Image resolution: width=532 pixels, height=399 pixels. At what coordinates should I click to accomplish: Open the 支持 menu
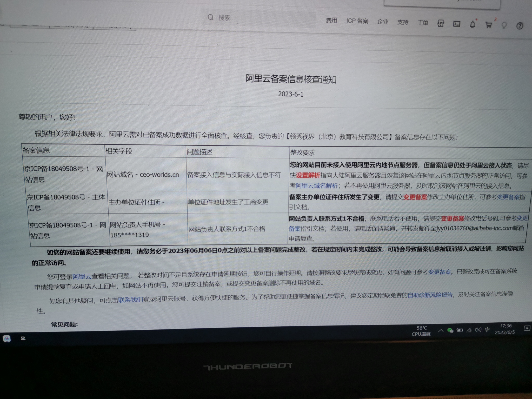coord(403,22)
